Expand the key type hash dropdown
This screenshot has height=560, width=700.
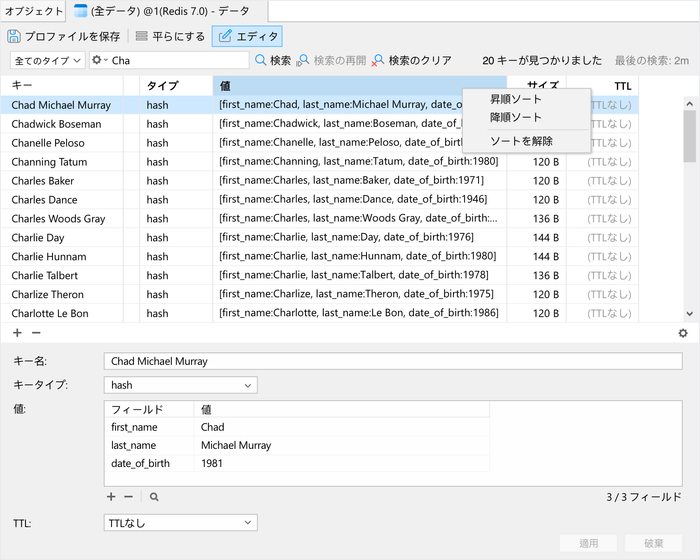tap(180, 385)
